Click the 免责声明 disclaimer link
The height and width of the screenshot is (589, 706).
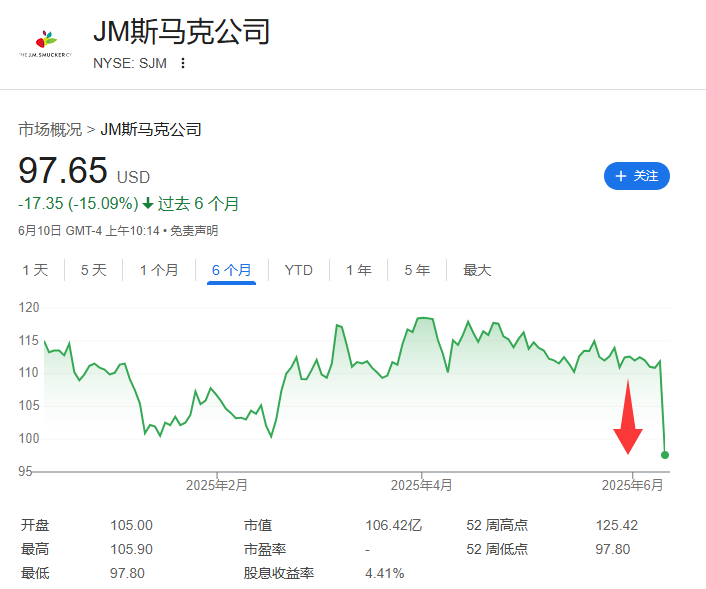(194, 231)
